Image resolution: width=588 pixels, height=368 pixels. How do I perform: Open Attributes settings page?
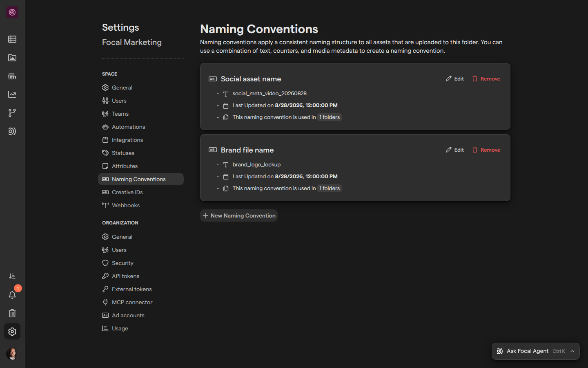point(141,166)
